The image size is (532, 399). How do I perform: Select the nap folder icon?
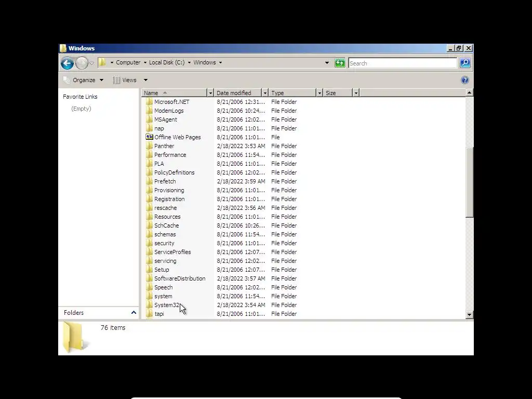point(149,128)
